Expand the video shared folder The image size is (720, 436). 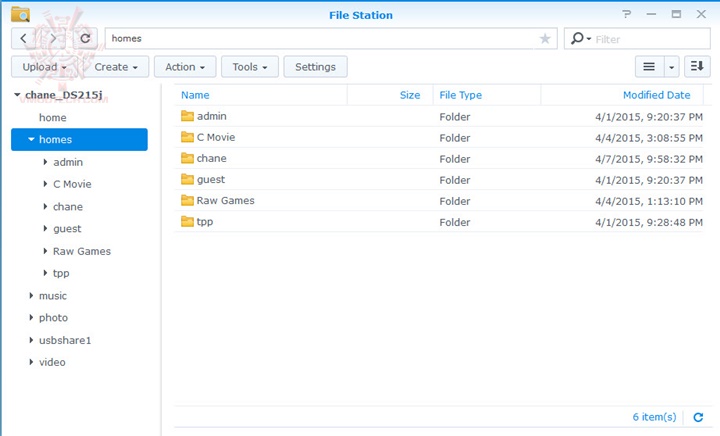(x=31, y=362)
